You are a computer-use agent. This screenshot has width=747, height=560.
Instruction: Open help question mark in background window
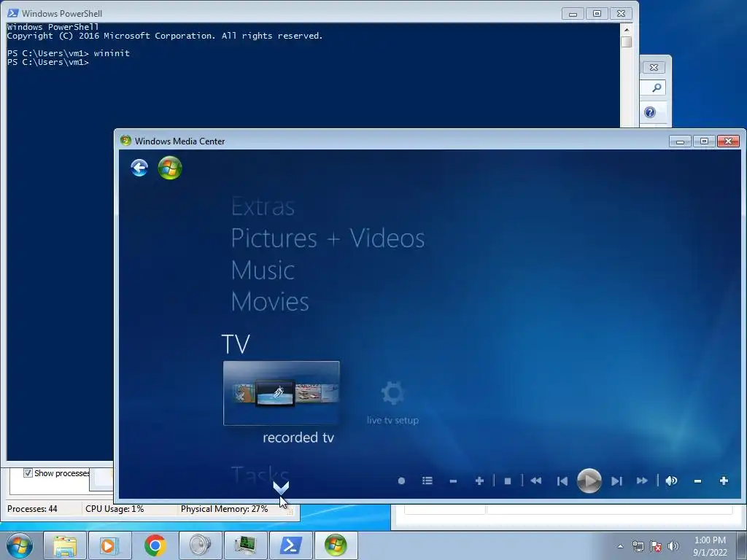point(650,112)
